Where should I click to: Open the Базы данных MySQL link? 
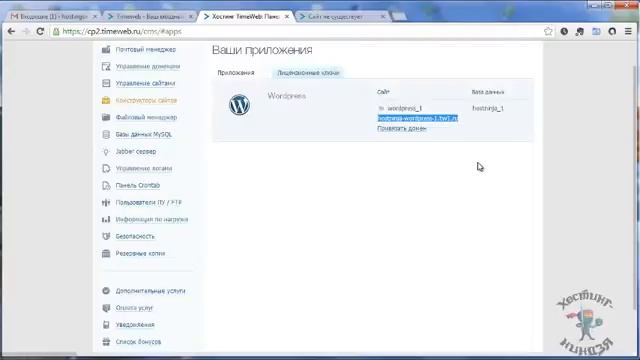[x=144, y=134]
